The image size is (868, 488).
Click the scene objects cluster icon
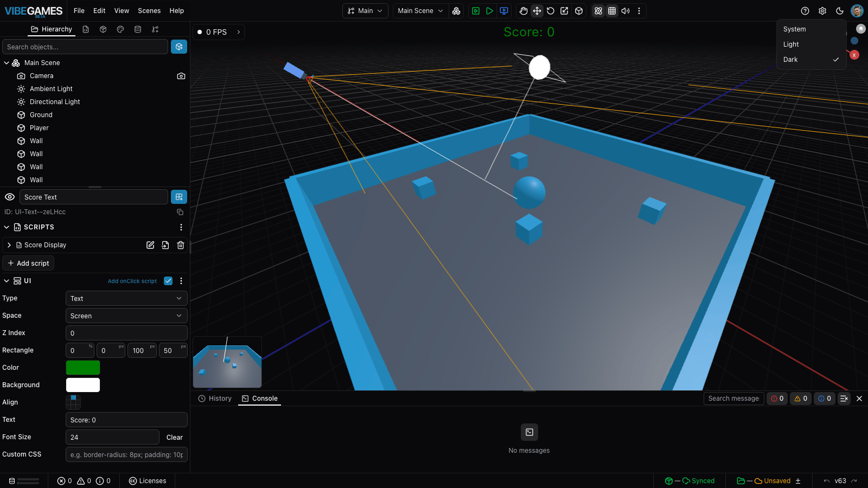click(456, 11)
